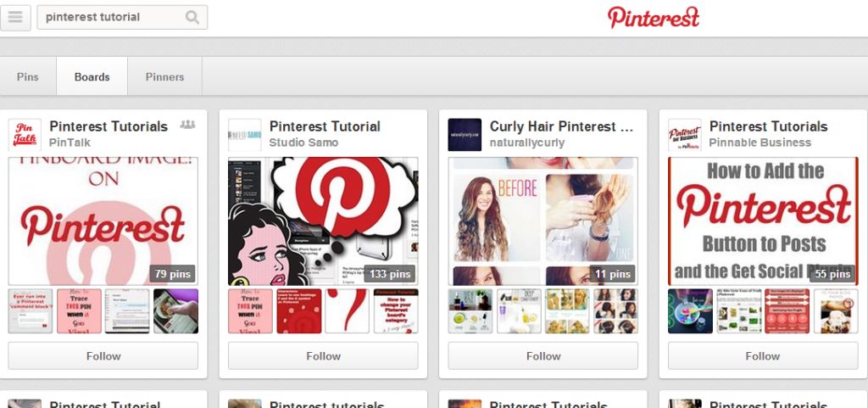Click group board icon on PinTalk card

187,125
